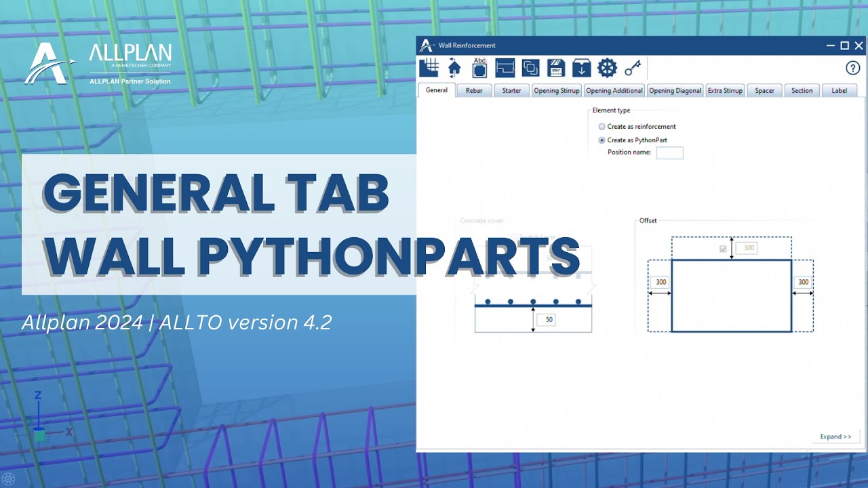
Task: Click the Position name input field
Action: 669,152
